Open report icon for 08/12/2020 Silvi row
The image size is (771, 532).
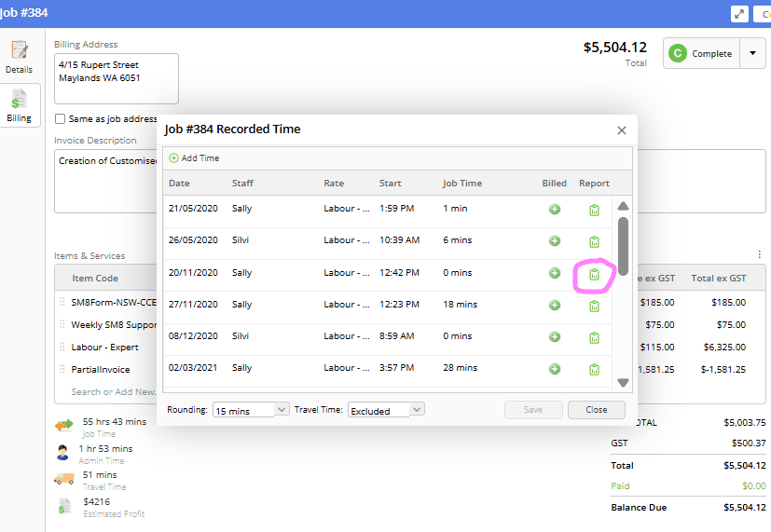594,337
